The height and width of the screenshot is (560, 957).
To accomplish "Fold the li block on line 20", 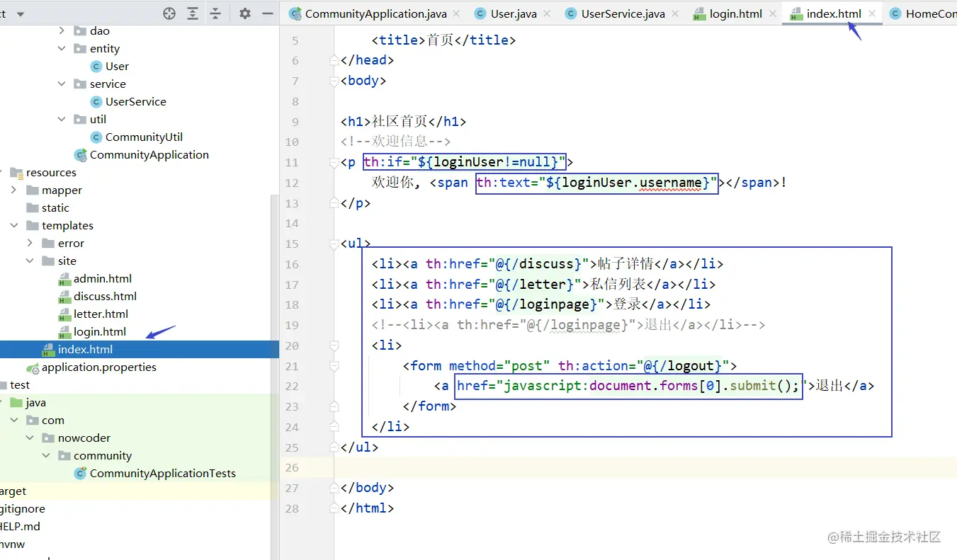I will point(334,345).
